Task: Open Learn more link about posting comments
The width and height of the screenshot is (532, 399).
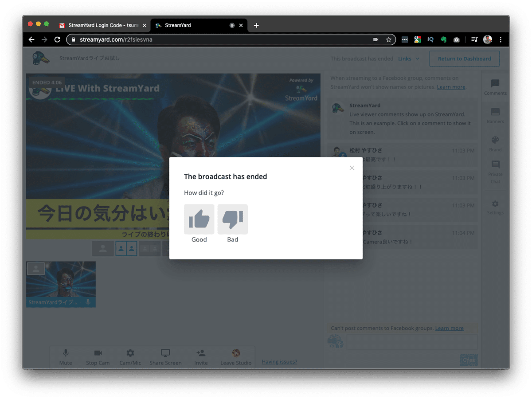Action: tap(449, 328)
